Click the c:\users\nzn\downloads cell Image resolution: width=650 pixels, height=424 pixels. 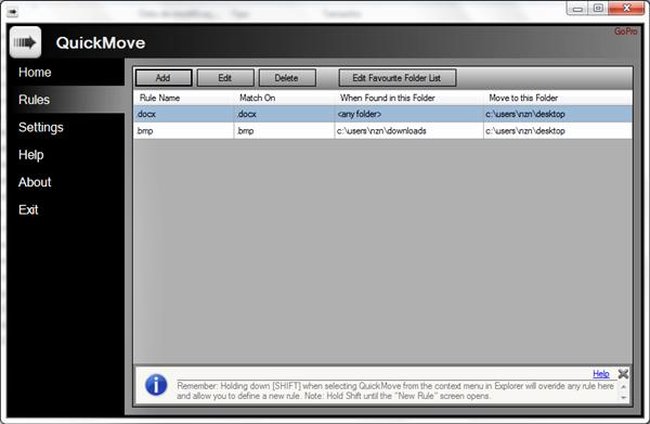(x=409, y=131)
